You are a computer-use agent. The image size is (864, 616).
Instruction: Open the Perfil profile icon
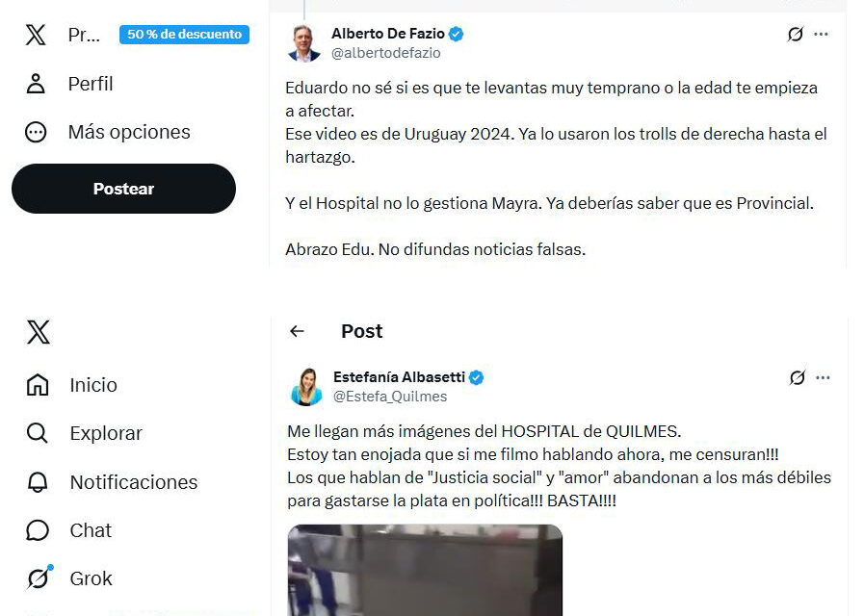click(36, 84)
